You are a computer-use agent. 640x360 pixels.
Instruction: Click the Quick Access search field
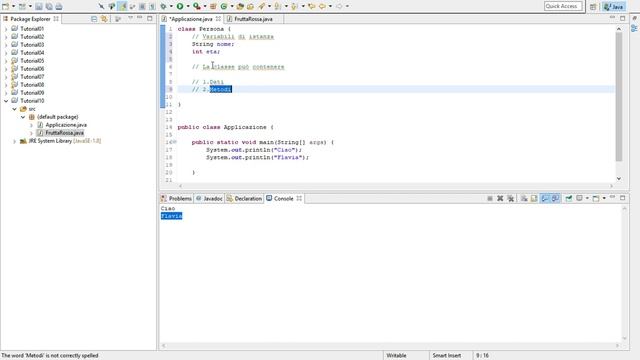(563, 6)
